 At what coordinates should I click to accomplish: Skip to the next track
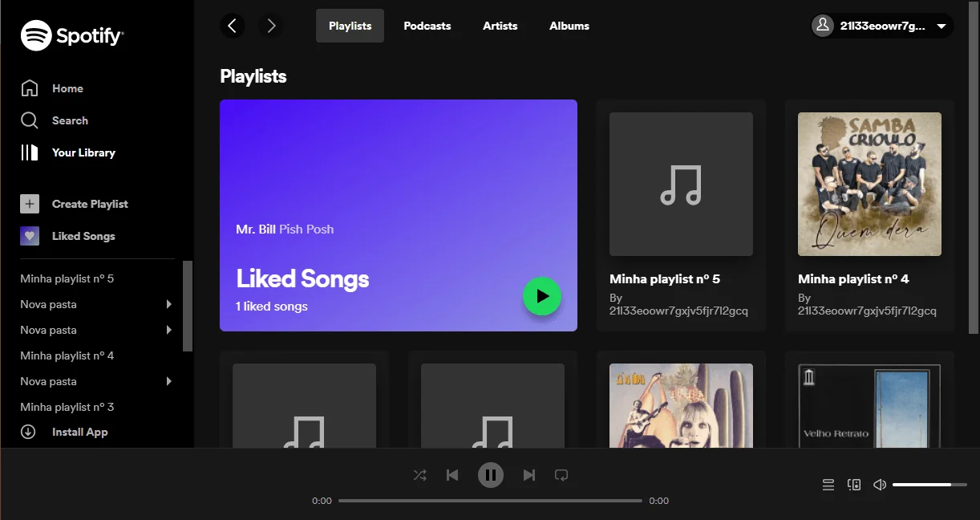(x=529, y=475)
